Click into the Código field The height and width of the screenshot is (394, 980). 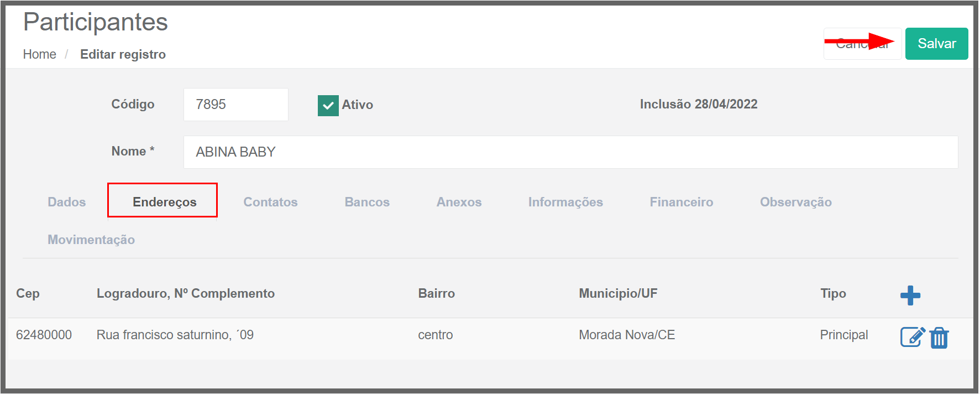tap(235, 105)
